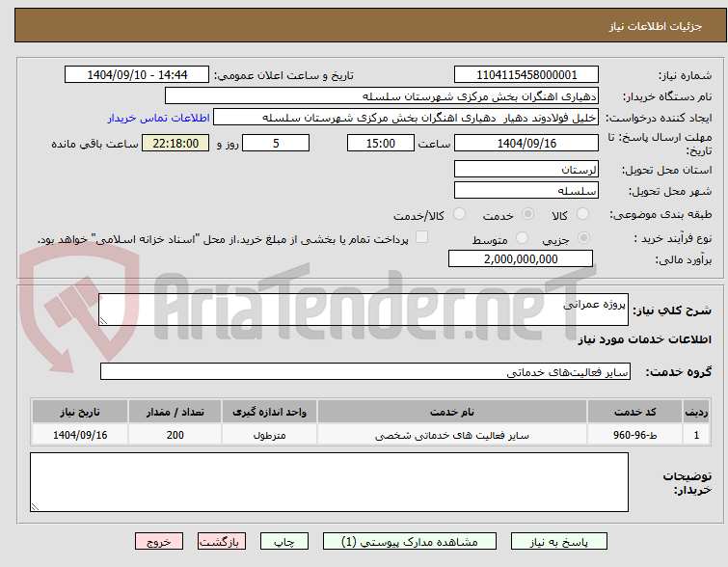
Task: Click the header title جزئیات اطلاعات نیاز
Action: click(656, 26)
